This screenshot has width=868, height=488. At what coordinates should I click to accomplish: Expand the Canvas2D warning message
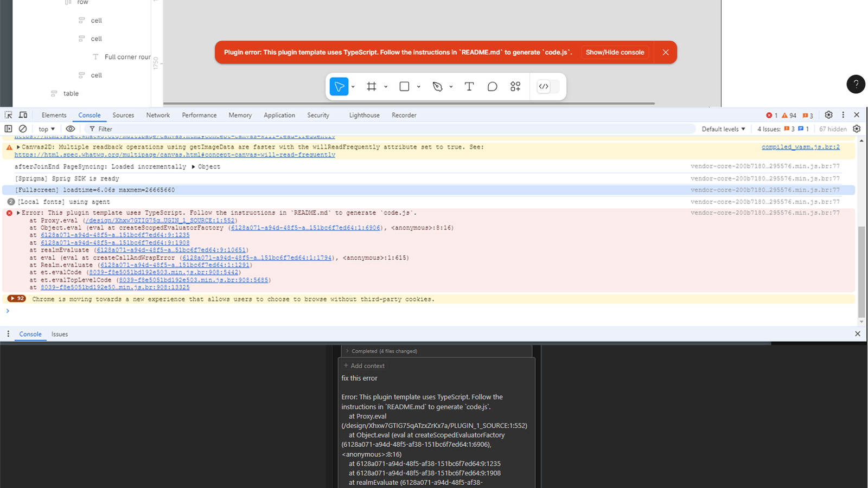click(x=18, y=147)
